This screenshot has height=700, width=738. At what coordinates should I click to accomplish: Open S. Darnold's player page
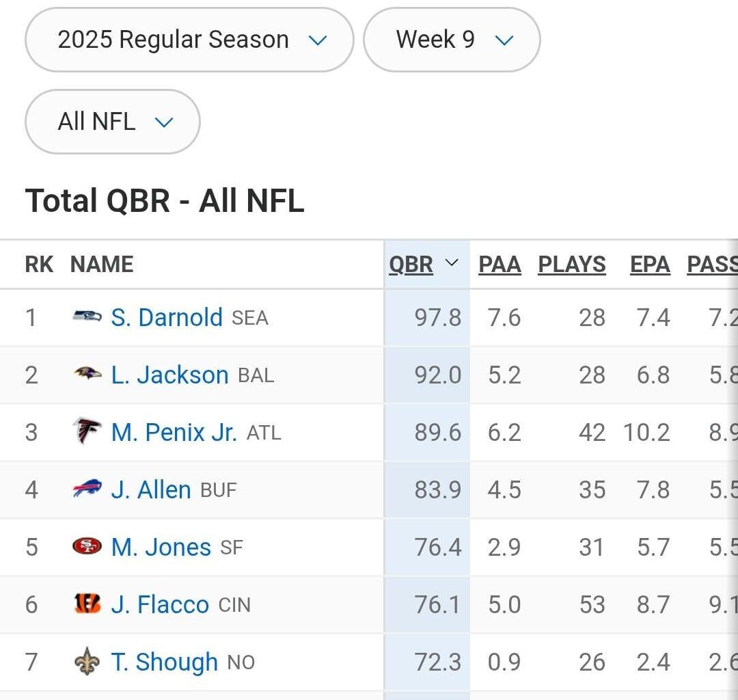pos(165,317)
